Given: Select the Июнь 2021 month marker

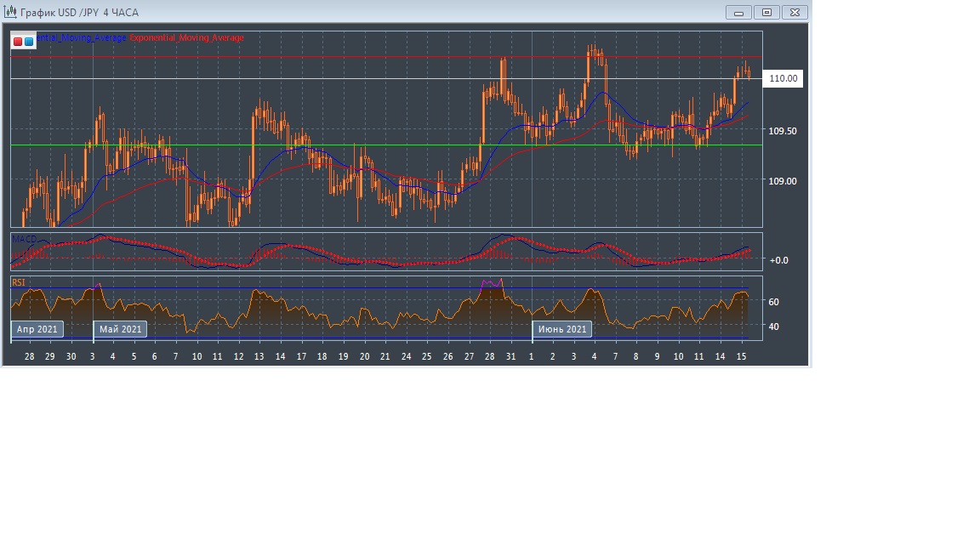Looking at the screenshot, I should tap(561, 329).
